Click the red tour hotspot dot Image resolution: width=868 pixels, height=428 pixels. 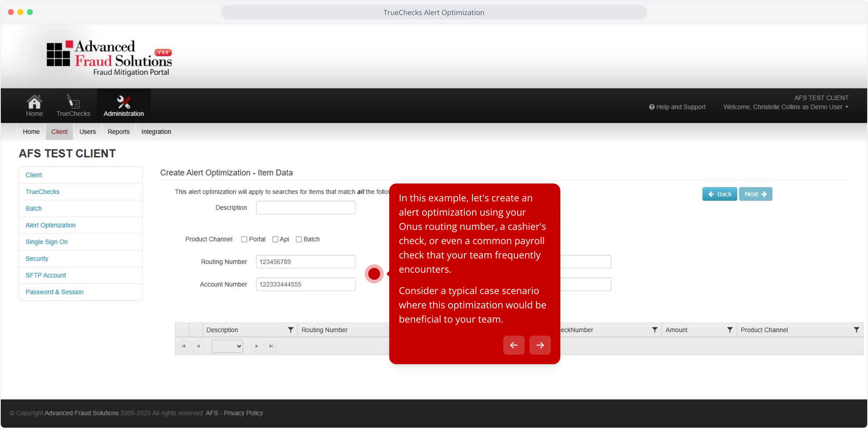click(x=374, y=273)
